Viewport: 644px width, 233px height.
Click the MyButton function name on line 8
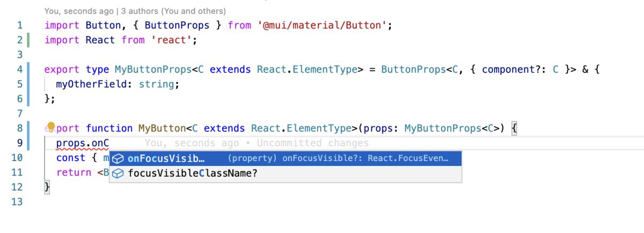tap(162, 128)
